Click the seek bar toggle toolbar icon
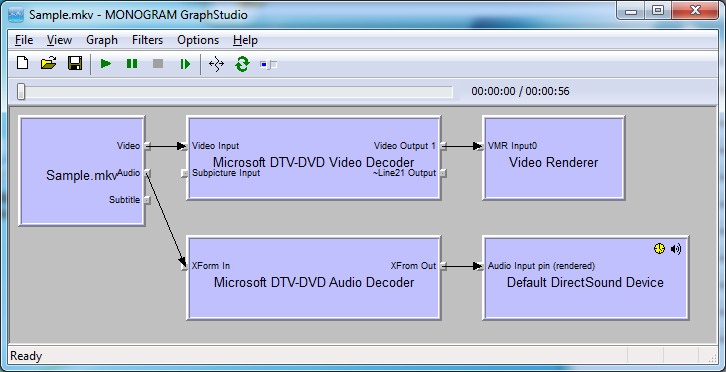 click(x=268, y=64)
